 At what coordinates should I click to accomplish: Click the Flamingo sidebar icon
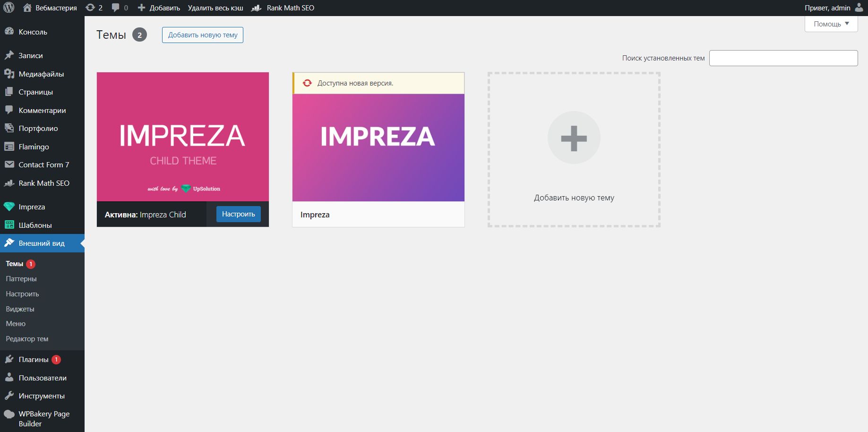point(9,147)
